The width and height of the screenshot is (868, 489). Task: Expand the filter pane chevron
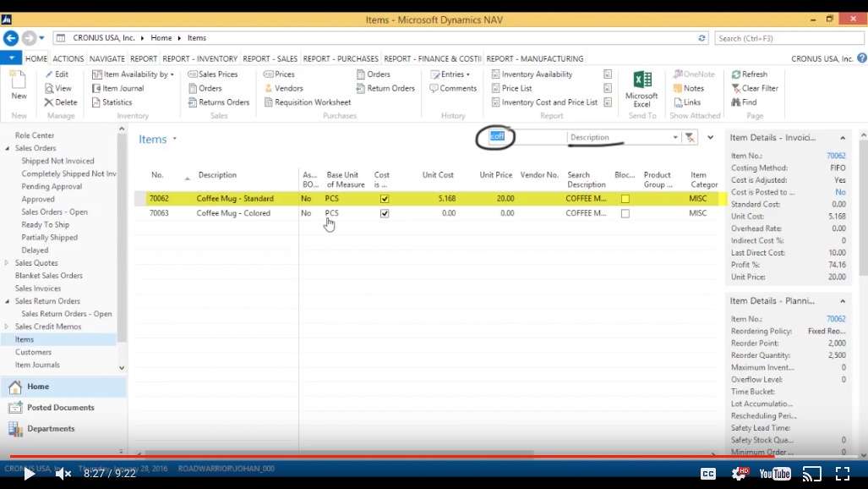(710, 138)
